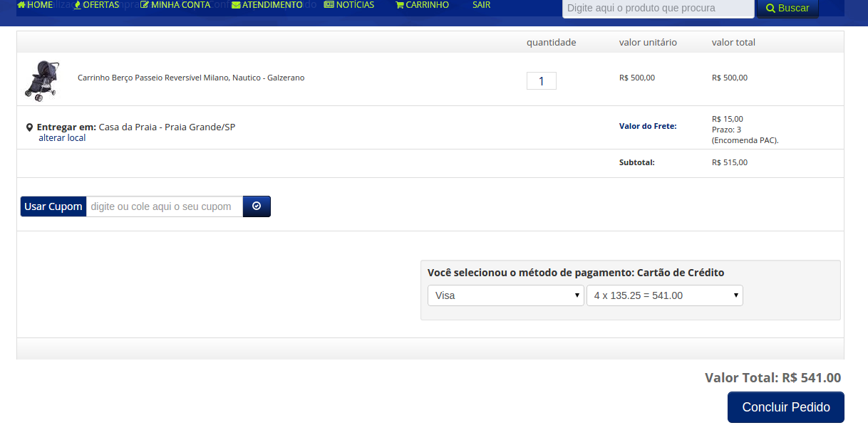Open the Visa card brand dropdown
The height and width of the screenshot is (430, 868).
tap(506, 295)
